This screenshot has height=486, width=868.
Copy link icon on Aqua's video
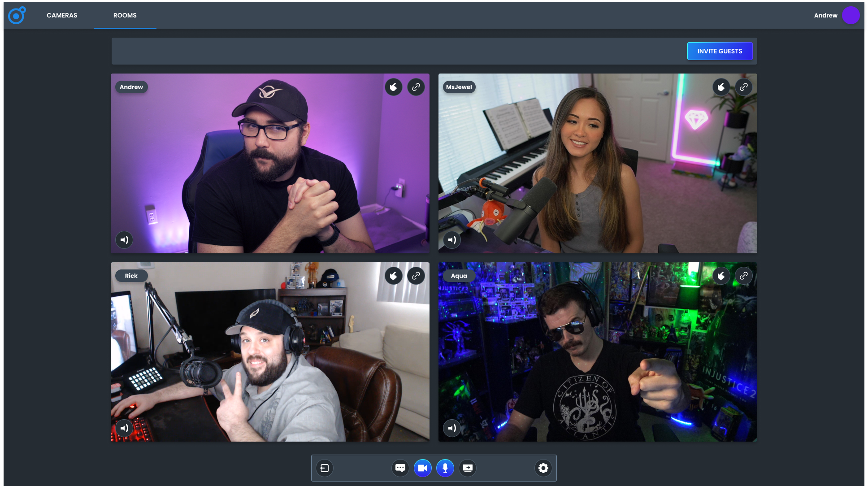[x=744, y=276]
